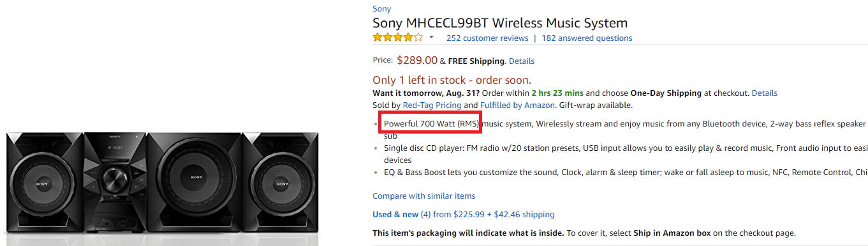This screenshot has width=868, height=246.
Task: Click the four-star rating icons
Action: 398,38
